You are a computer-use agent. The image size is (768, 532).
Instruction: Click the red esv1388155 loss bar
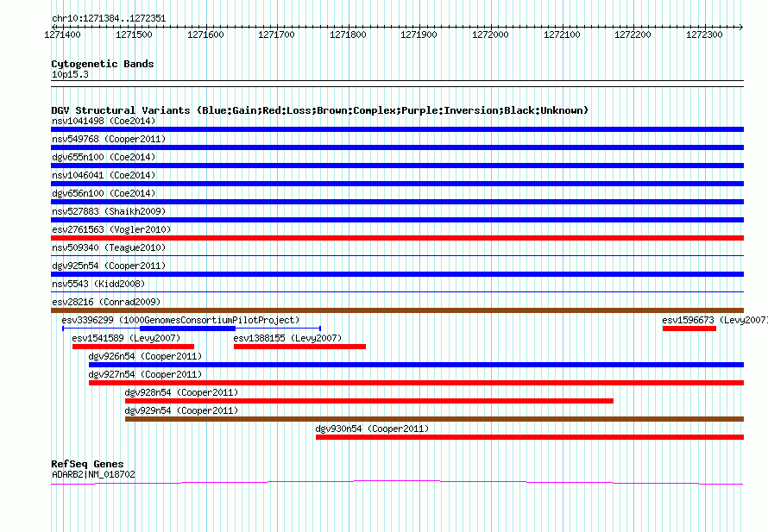pos(299,347)
